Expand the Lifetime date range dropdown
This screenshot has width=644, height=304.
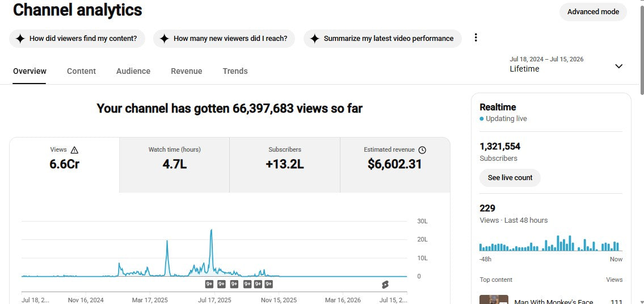618,66
